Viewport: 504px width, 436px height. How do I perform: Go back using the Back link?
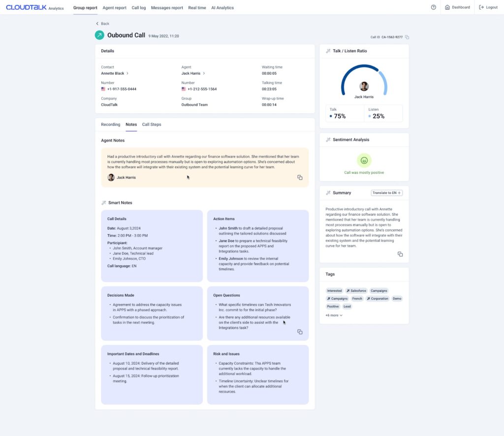click(x=102, y=24)
